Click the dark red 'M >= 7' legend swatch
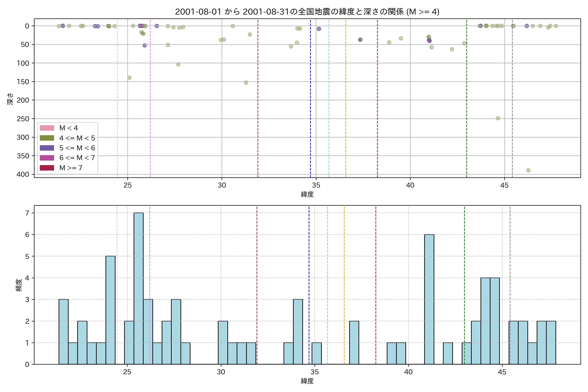588x392 pixels. pyautogui.click(x=47, y=168)
